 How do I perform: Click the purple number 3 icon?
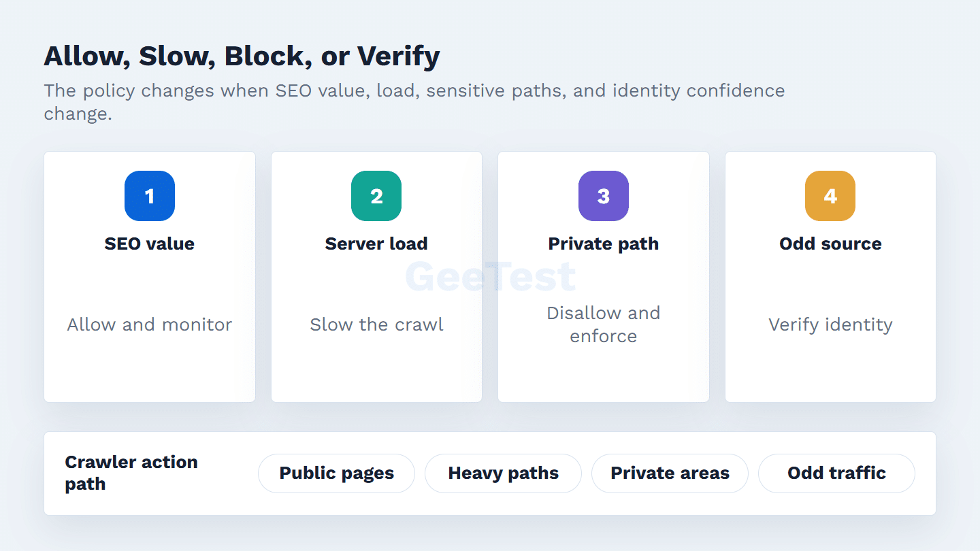point(604,196)
